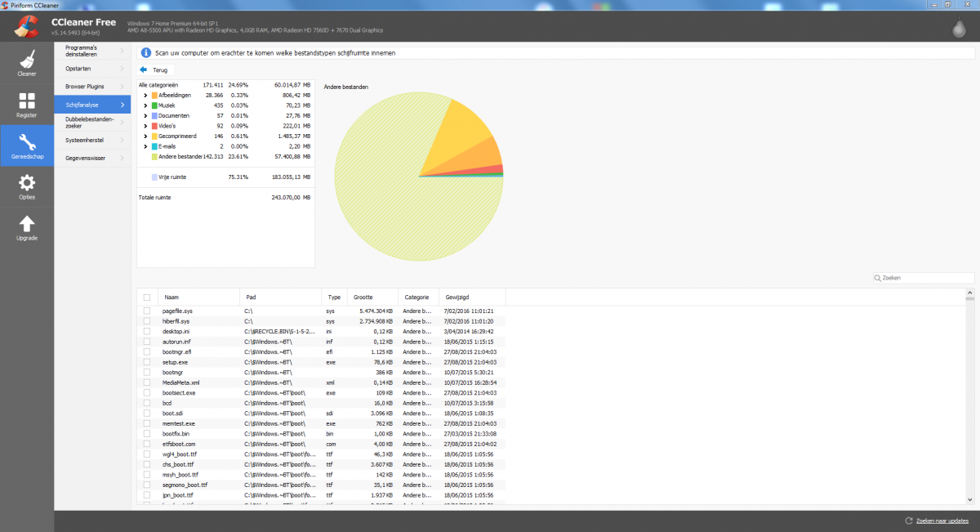Image resolution: width=980 pixels, height=532 pixels.
Task: Click the refresh icon beside Zoeken naar updates
Action: click(909, 521)
